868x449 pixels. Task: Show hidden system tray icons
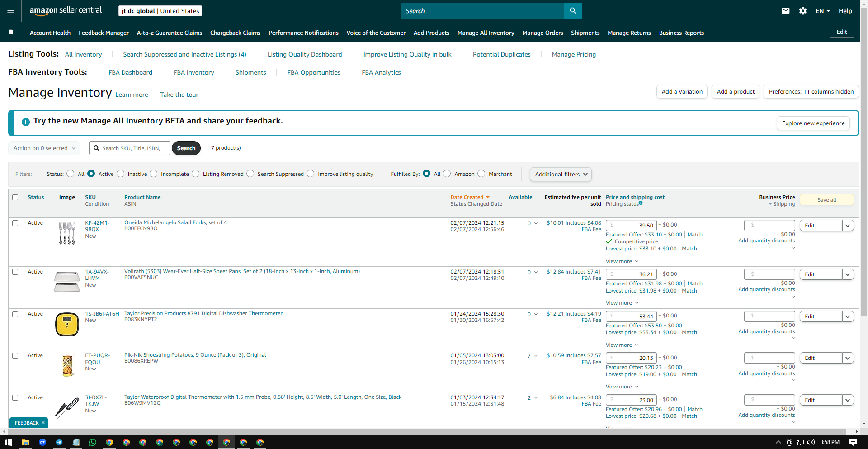point(778,442)
